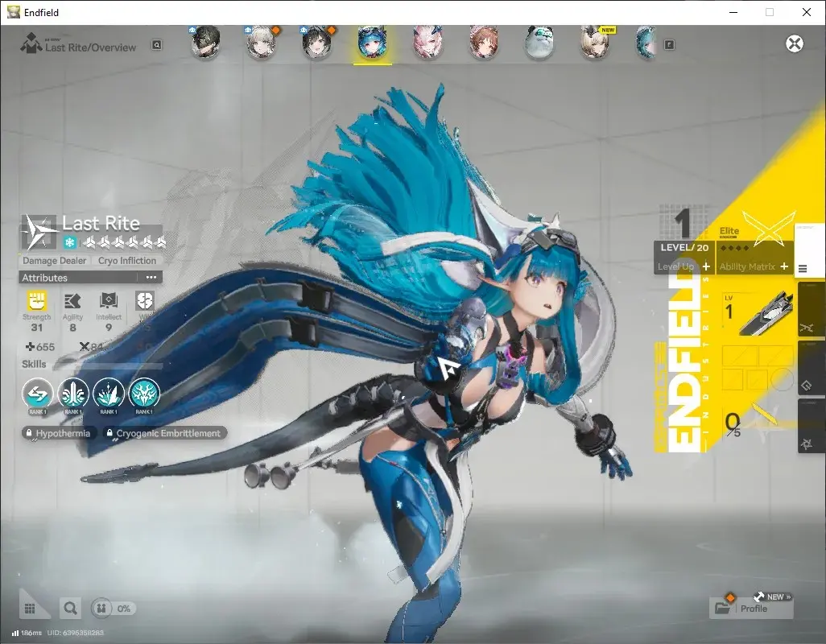Click the Strength fist icon
Viewport: 826px width, 644px height.
point(37,301)
